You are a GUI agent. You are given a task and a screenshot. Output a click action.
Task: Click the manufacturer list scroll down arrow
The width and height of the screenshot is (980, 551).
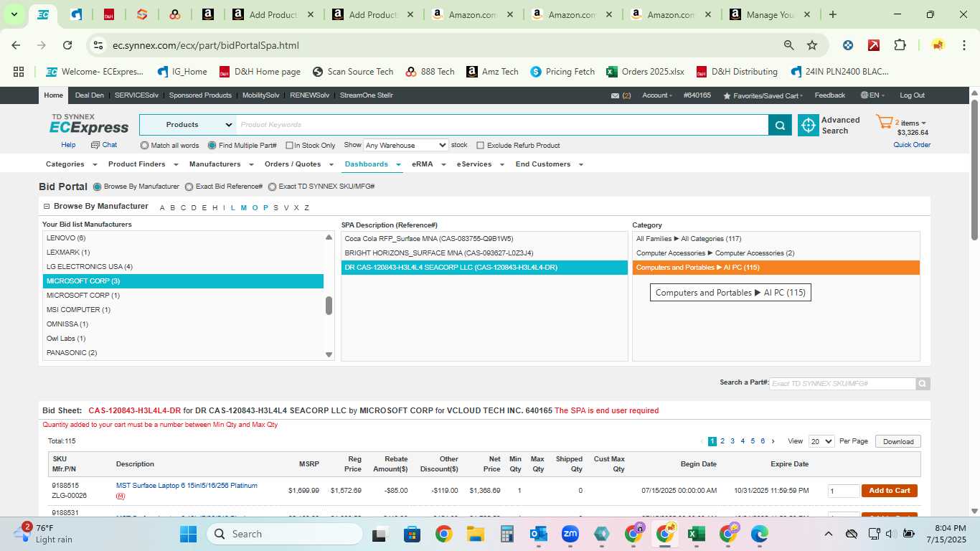click(x=329, y=354)
